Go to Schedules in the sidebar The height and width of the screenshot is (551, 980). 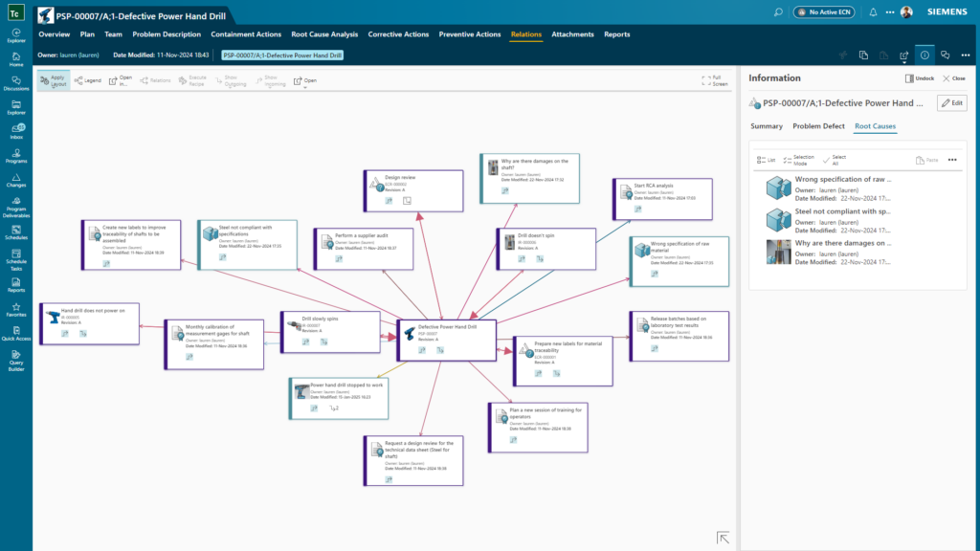(x=16, y=231)
